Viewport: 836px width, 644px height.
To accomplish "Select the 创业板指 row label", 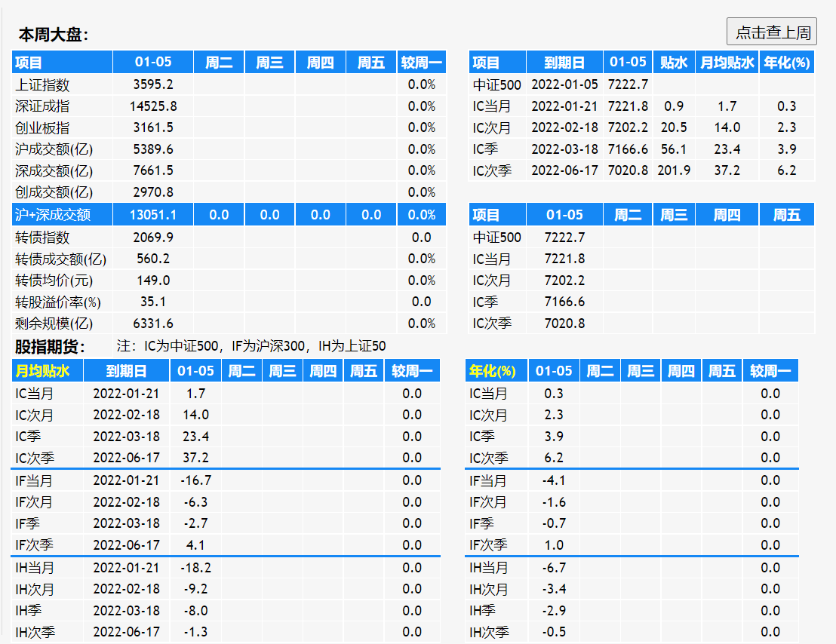I will (42, 127).
